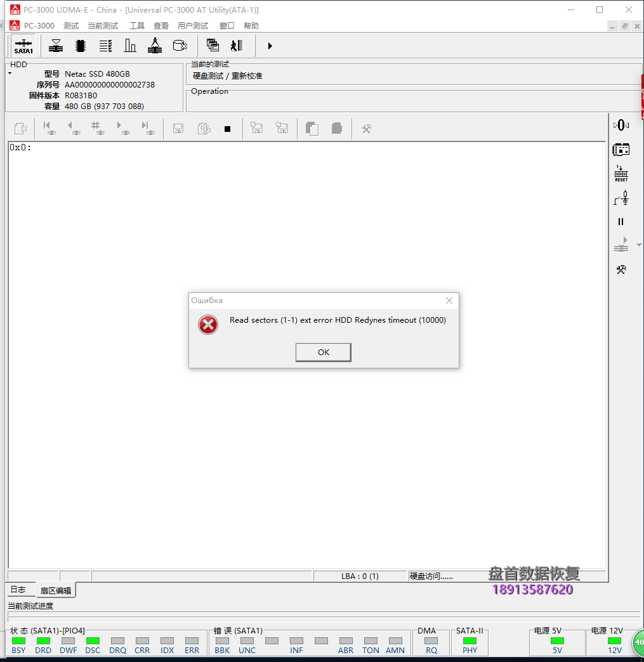Click the copy sector icon

point(312,128)
